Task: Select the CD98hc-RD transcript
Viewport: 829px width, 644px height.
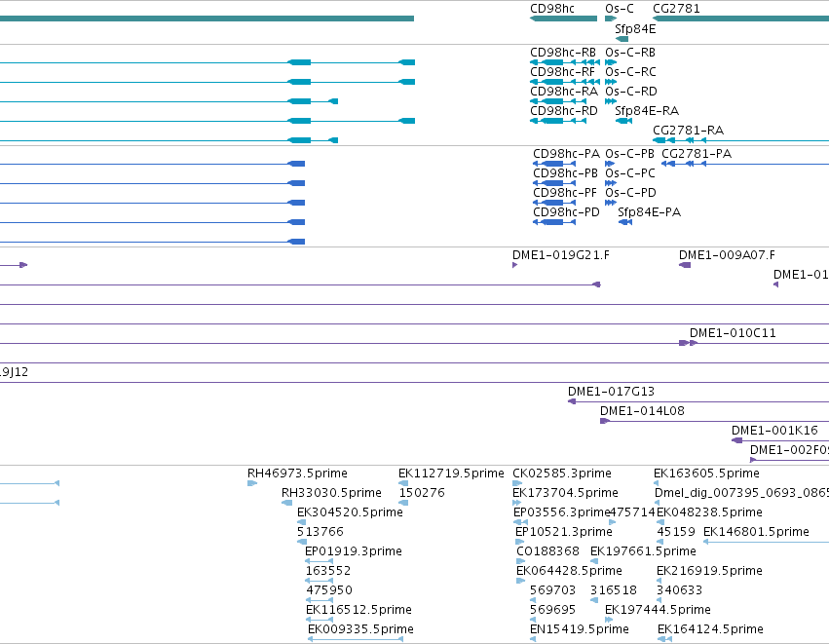Action: click(558, 121)
